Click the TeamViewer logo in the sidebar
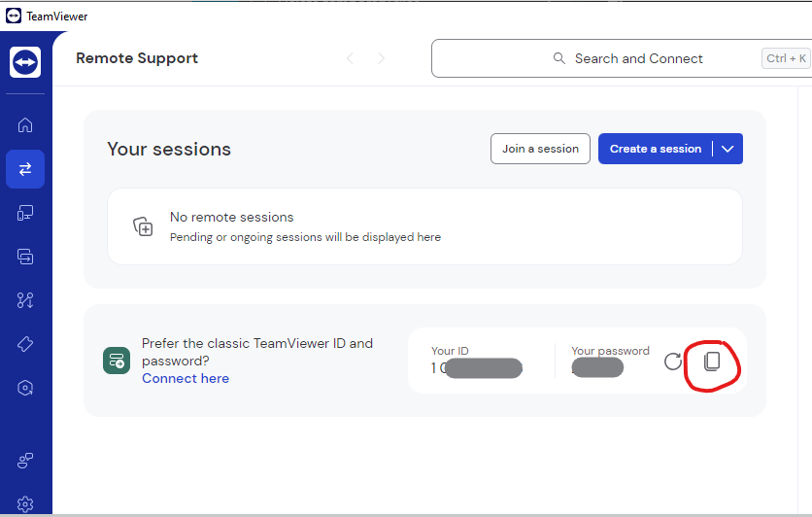The image size is (812, 517). [x=25, y=62]
